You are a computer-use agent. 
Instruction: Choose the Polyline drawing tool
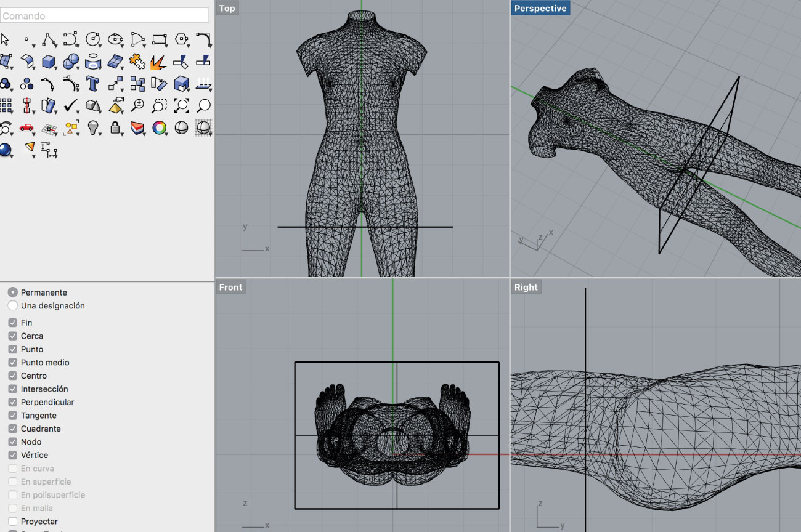tap(49, 39)
